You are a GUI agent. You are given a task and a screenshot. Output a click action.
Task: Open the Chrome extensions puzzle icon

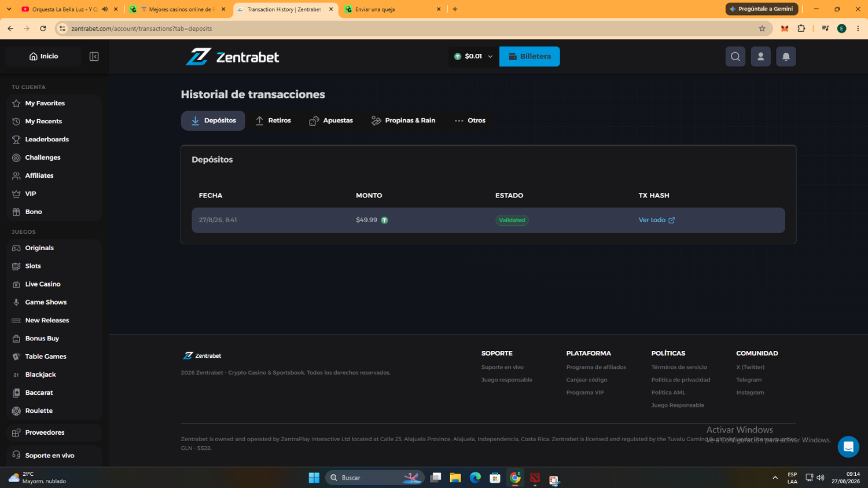(801, 28)
